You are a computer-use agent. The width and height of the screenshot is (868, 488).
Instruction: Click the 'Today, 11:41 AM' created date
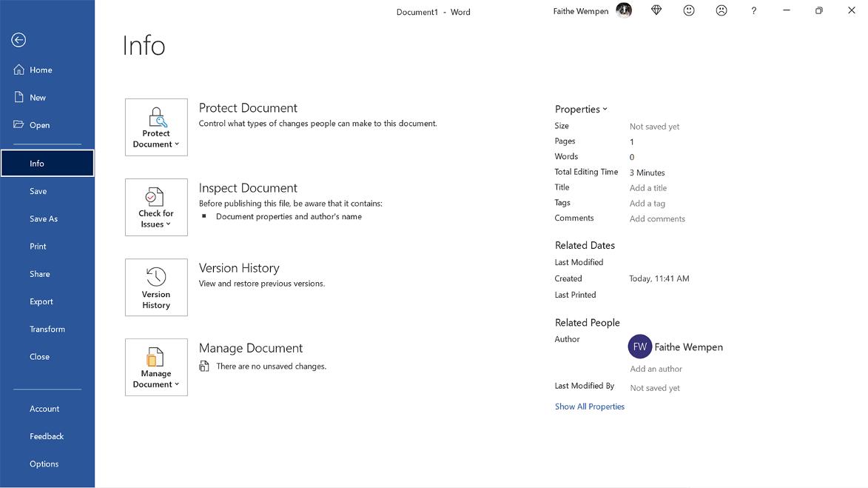659,278
